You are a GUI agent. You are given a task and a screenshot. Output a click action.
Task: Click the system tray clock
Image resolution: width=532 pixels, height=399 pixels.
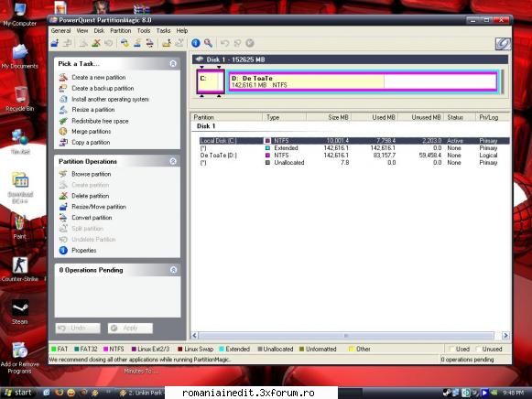[x=513, y=393]
